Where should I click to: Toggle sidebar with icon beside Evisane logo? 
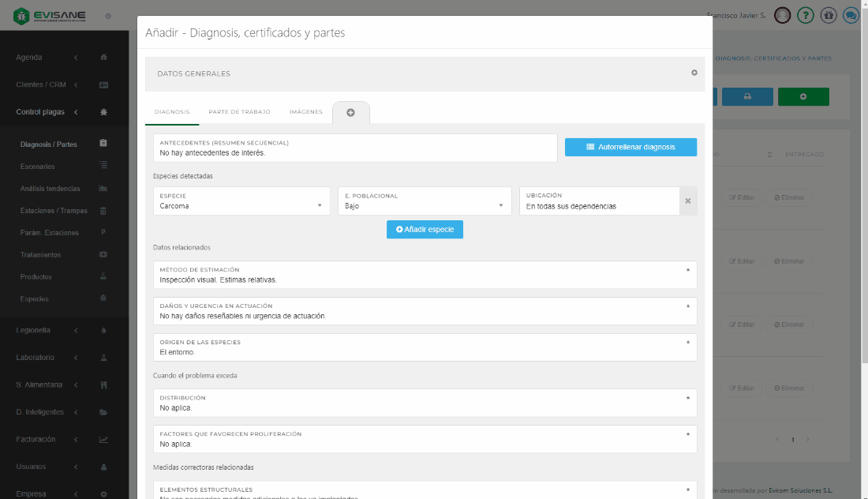pos(108,16)
